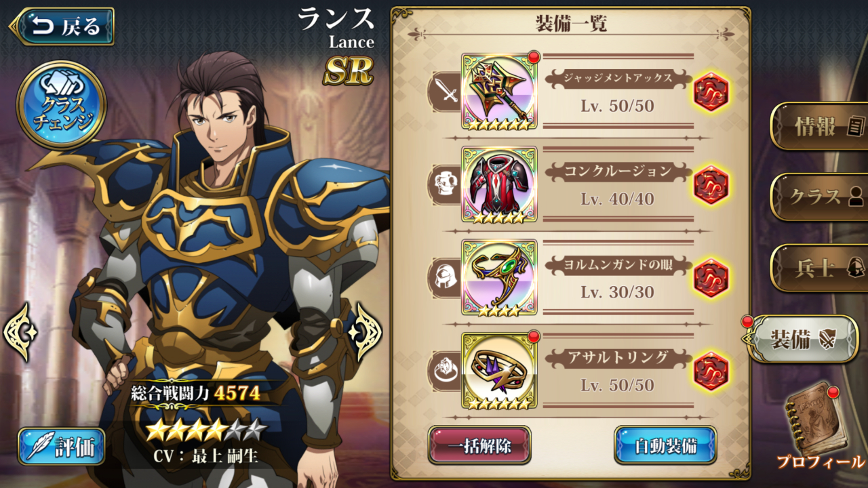Show the previous character with left arrow
The height and width of the screenshot is (488, 868).
tap(20, 332)
